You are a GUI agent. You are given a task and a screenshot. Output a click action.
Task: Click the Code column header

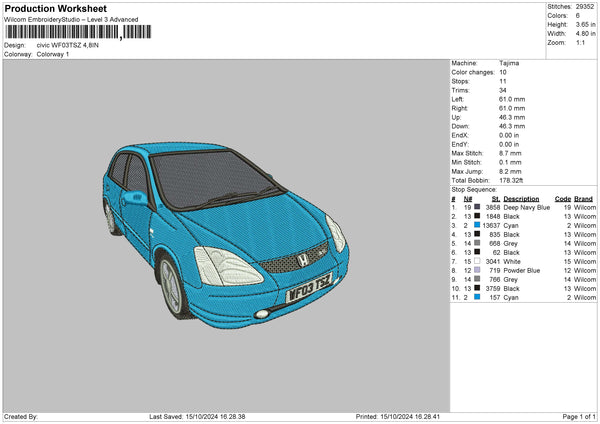562,198
